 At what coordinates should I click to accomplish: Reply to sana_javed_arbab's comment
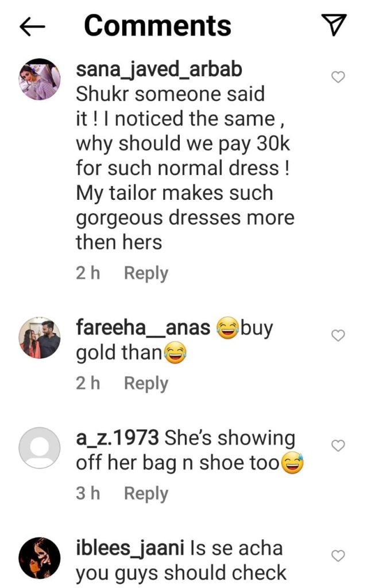pos(146,273)
